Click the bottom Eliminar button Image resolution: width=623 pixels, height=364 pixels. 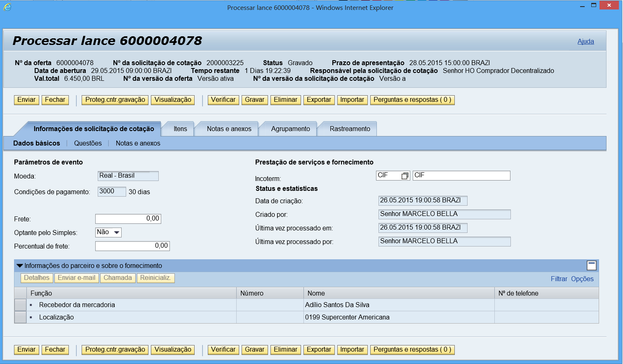[x=285, y=350]
